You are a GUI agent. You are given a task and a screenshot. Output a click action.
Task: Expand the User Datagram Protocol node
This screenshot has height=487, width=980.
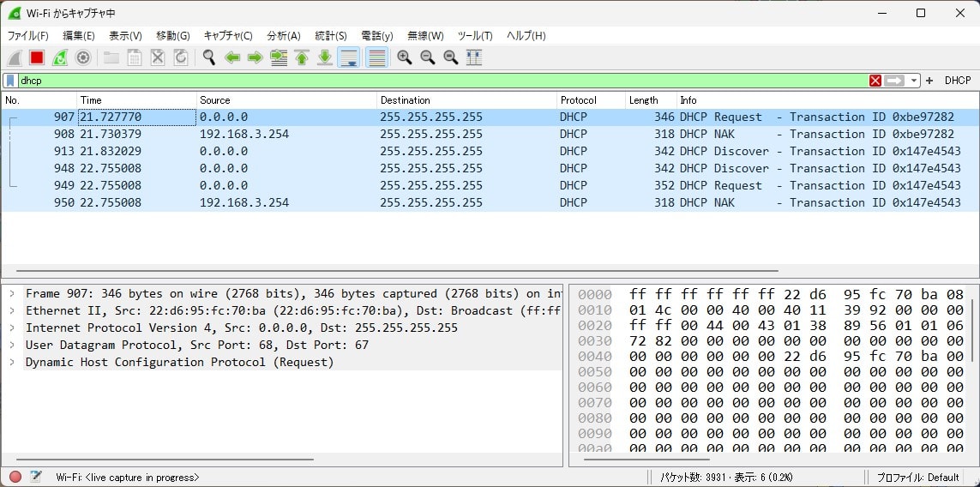pyautogui.click(x=12, y=345)
